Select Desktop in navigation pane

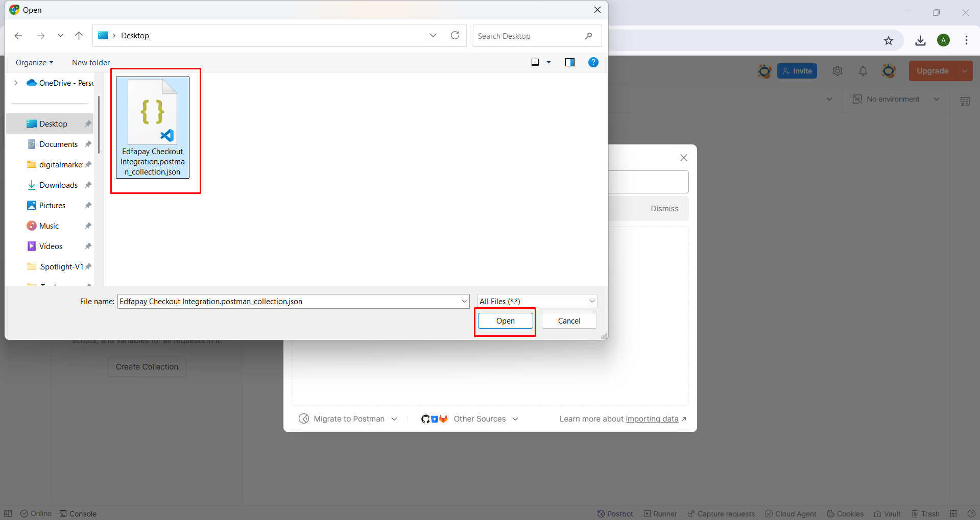(50, 123)
